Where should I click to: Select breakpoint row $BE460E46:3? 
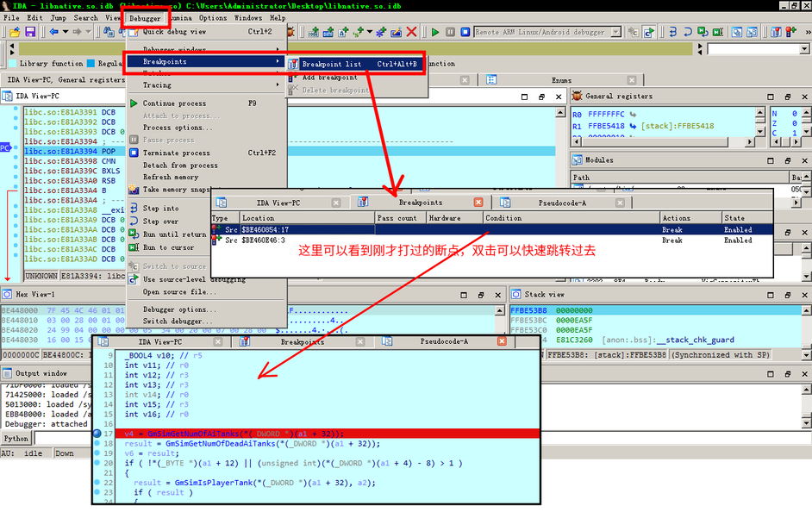tap(492, 240)
